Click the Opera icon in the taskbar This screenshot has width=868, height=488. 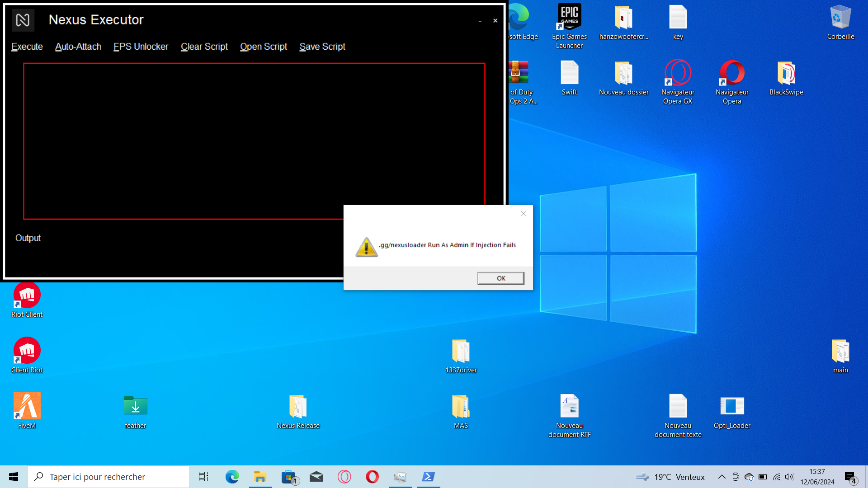pos(372,477)
